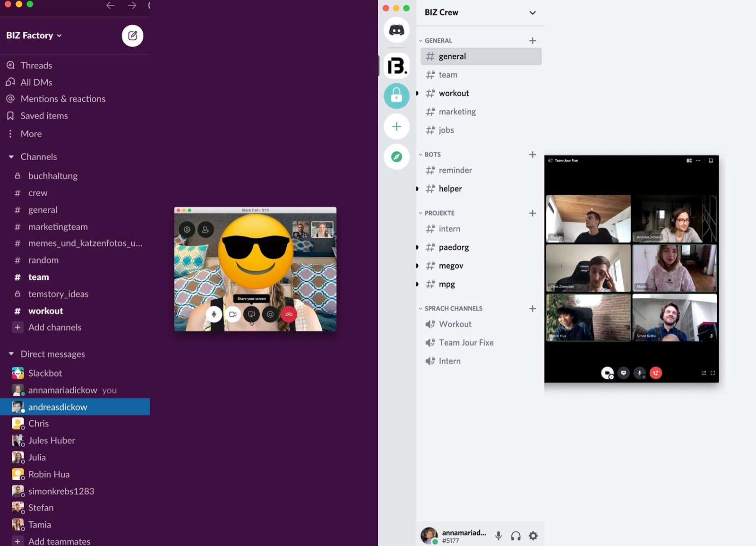The image size is (756, 546).
Task: Click the inbox icon in Discord call header
Action: pyautogui.click(x=711, y=161)
